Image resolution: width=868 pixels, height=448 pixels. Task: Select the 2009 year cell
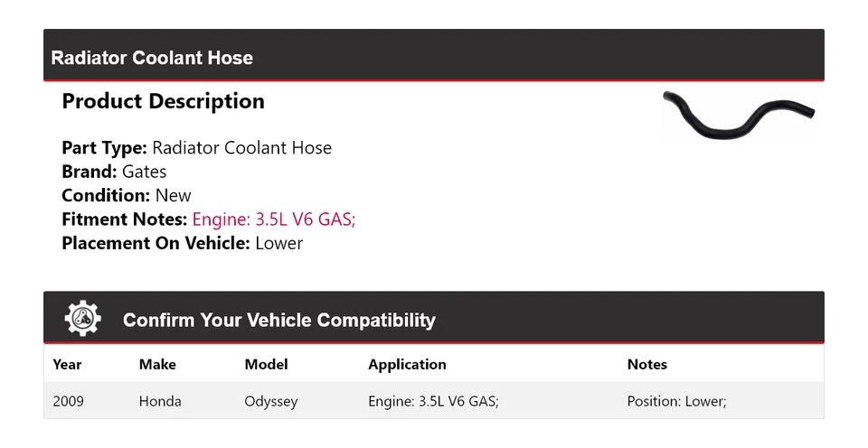[68, 401]
